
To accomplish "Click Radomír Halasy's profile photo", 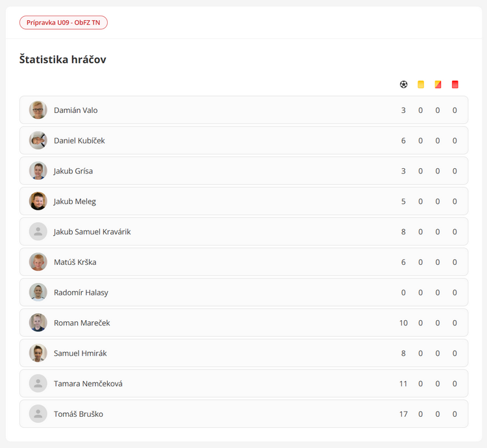I will pyautogui.click(x=38, y=293).
